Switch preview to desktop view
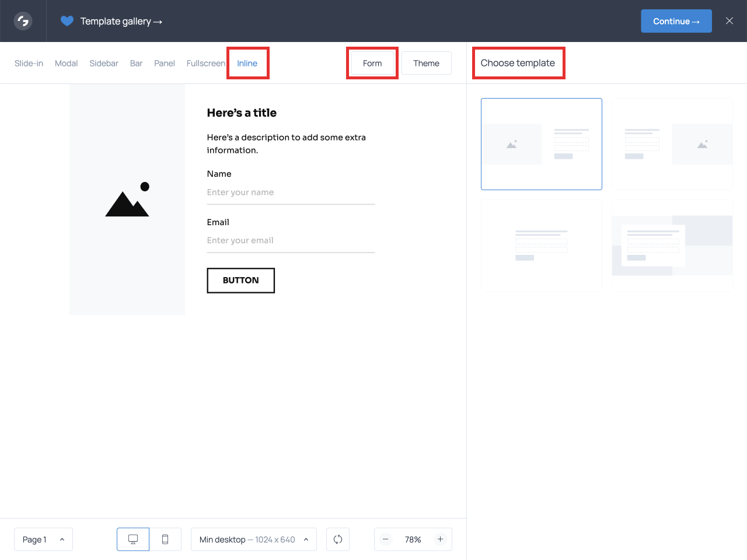The image size is (747, 560). (x=132, y=539)
